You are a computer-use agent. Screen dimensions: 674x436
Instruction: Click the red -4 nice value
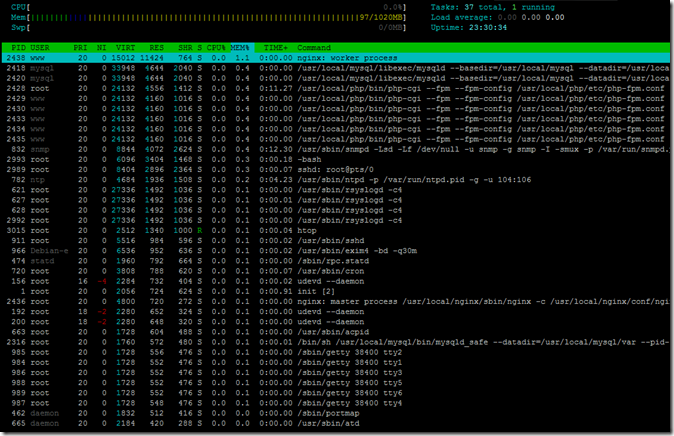tap(102, 281)
